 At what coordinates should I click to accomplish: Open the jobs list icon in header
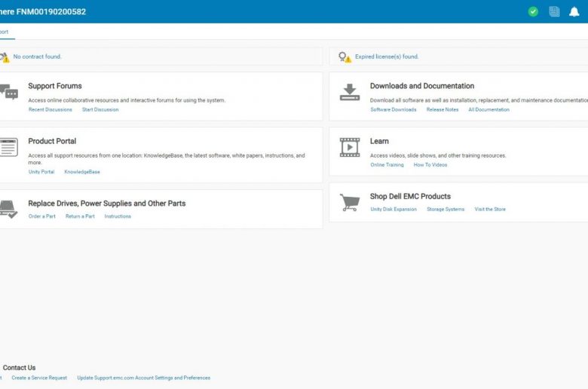pos(554,11)
